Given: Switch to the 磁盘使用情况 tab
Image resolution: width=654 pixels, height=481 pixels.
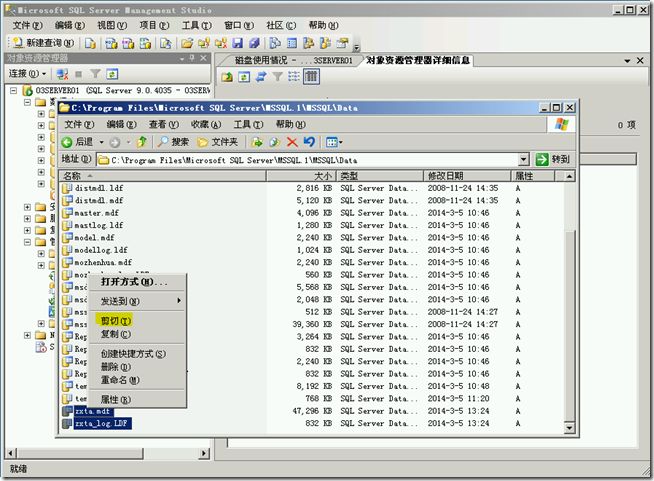Looking at the screenshot, I should pos(293,60).
